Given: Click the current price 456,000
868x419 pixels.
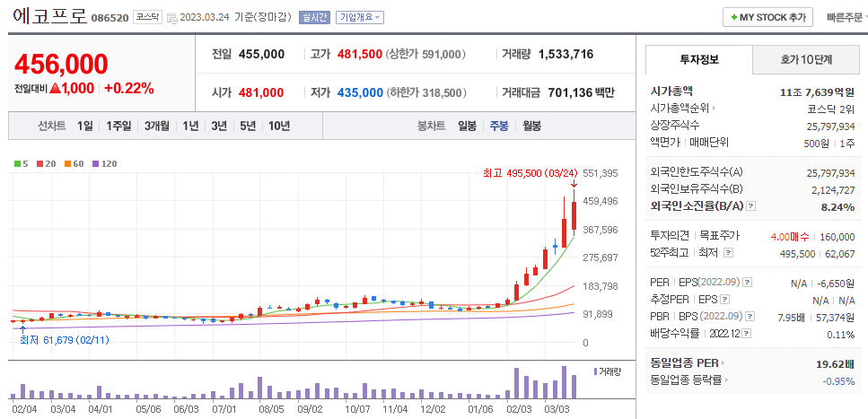Looking at the screenshot, I should tap(61, 65).
